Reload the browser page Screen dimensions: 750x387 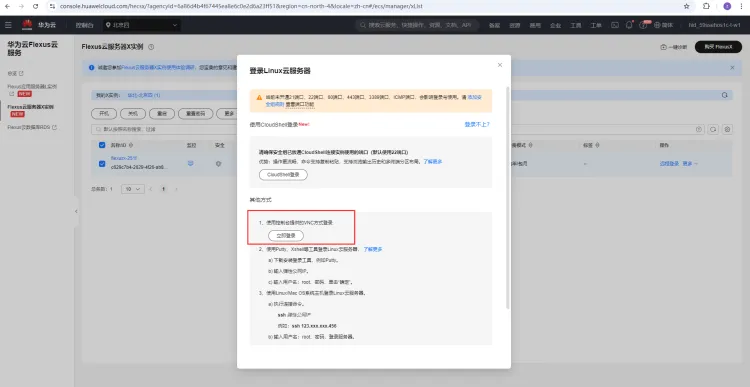(x=35, y=6)
